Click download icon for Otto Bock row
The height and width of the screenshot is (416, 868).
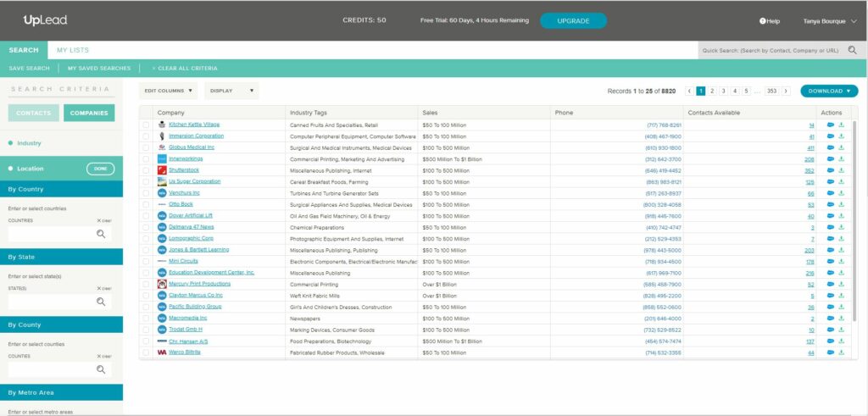tap(842, 205)
